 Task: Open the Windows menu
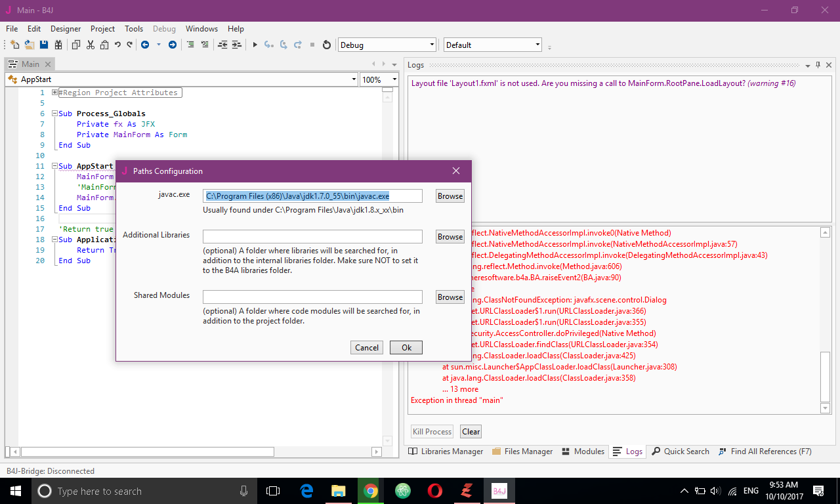point(201,29)
